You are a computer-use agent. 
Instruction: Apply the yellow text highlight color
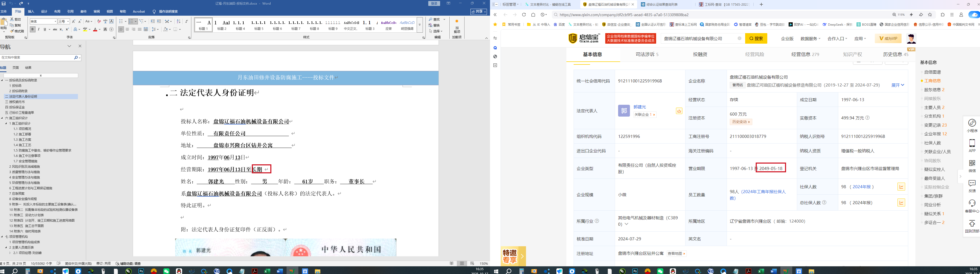[85, 29]
